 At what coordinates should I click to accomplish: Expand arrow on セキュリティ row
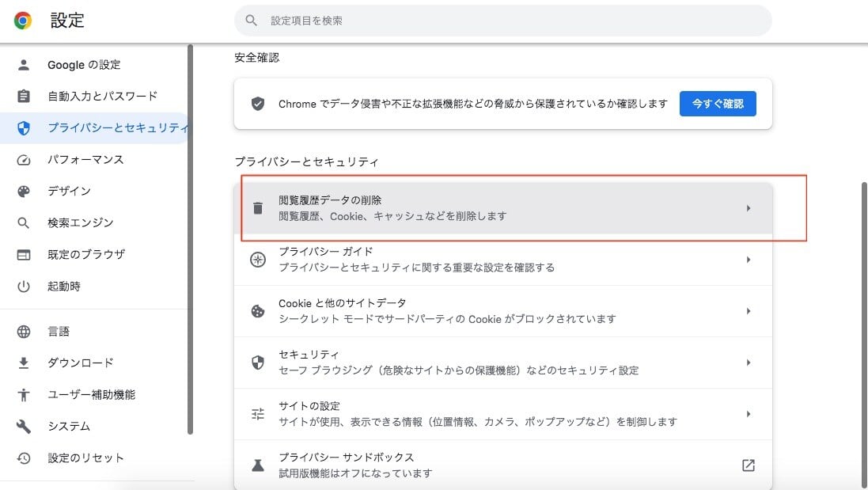coord(748,363)
